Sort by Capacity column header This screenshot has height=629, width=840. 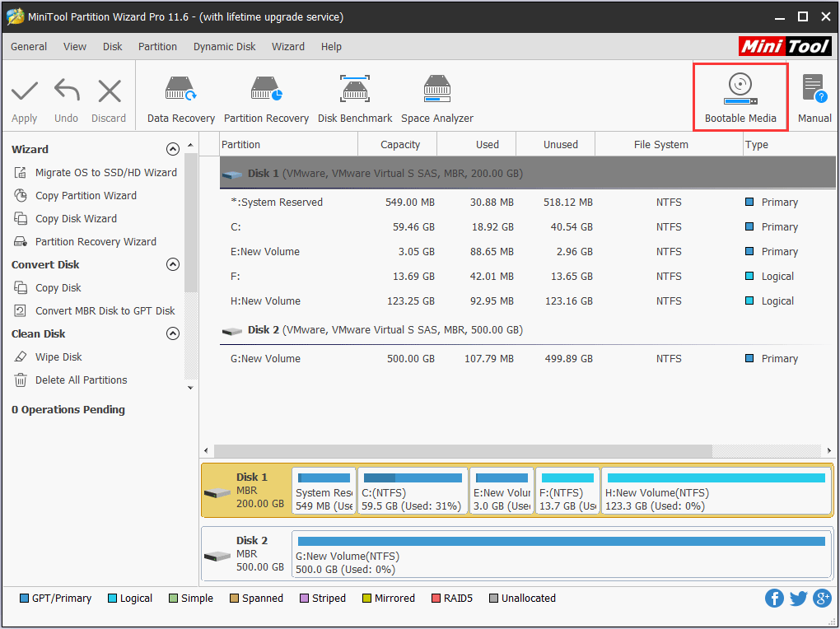400,145
